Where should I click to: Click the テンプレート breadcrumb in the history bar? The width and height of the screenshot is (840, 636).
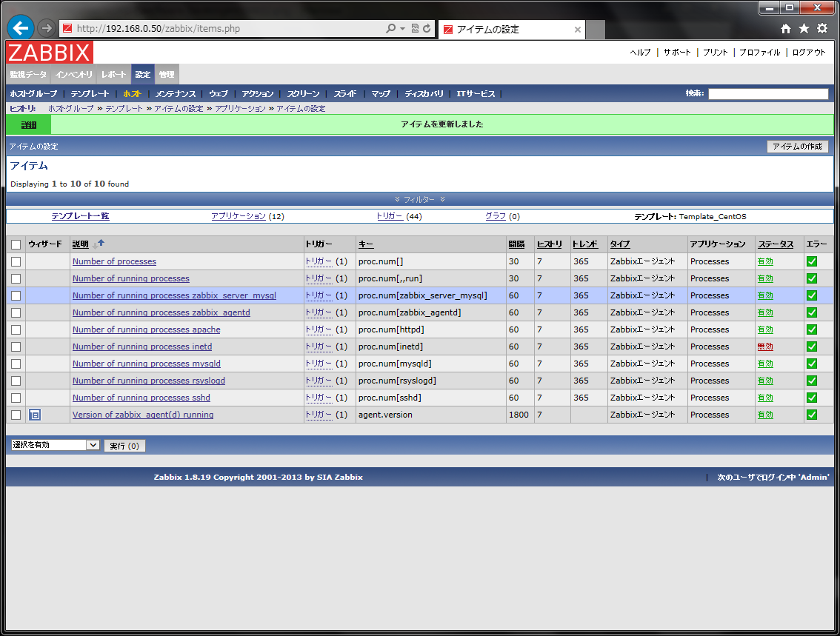coord(124,109)
